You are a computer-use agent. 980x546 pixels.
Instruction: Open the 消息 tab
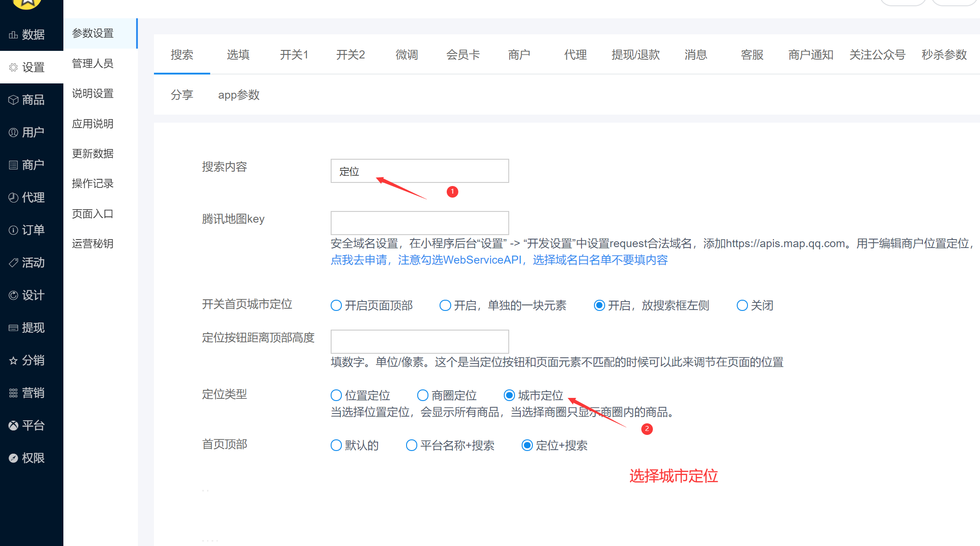pyautogui.click(x=696, y=55)
